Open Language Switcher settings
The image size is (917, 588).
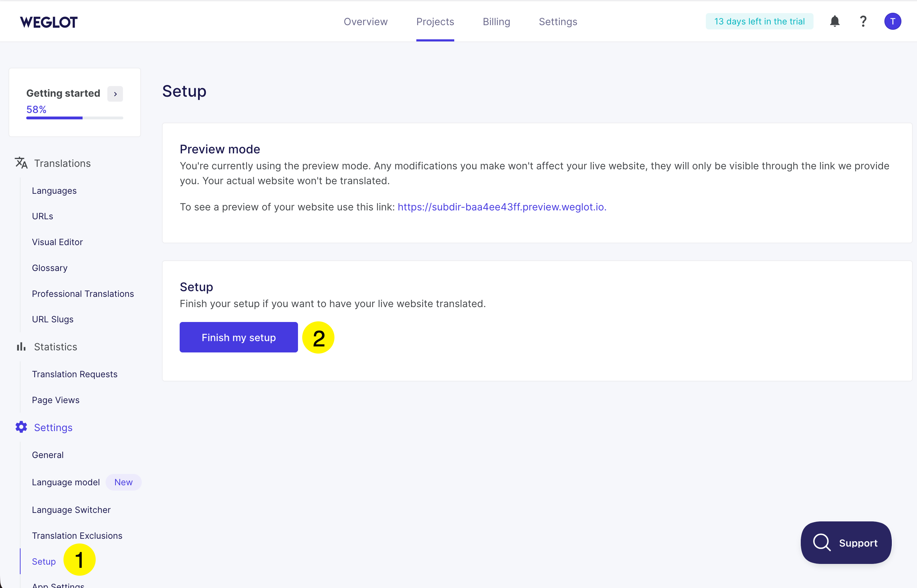tap(71, 510)
